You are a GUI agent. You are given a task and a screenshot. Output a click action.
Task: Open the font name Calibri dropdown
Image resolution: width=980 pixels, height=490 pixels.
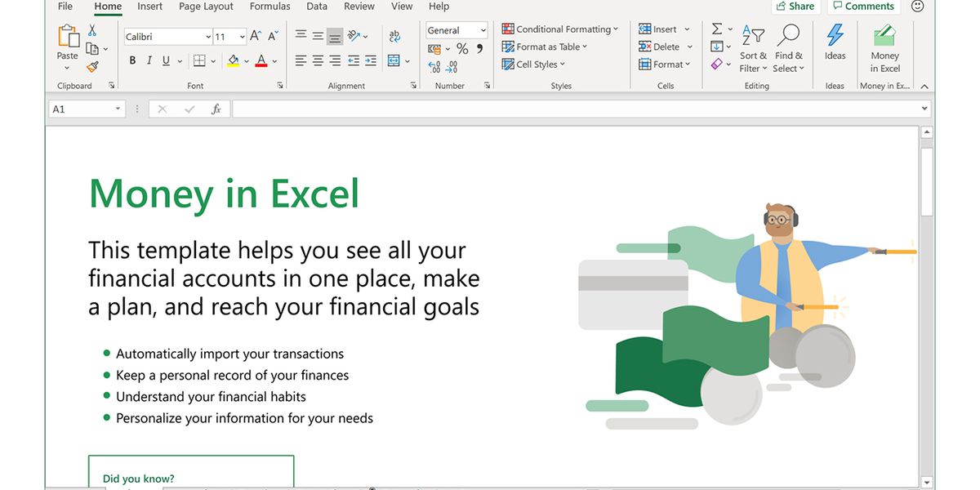tap(208, 37)
